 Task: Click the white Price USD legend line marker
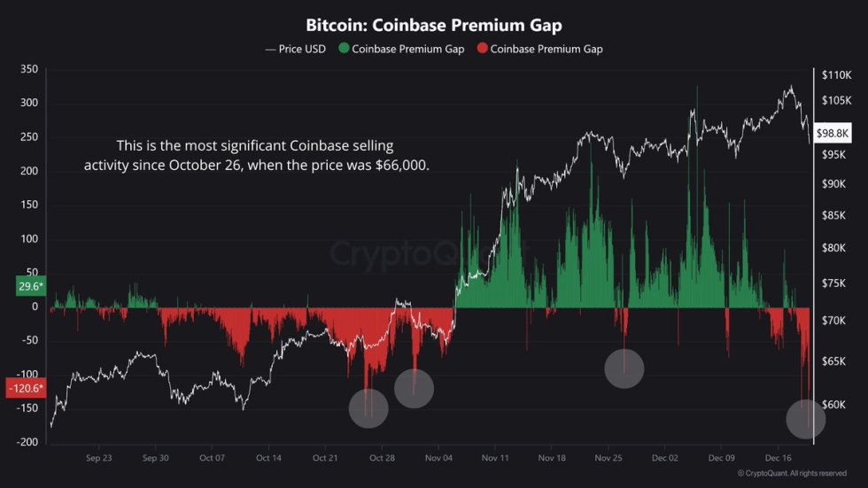pyautogui.click(x=269, y=50)
